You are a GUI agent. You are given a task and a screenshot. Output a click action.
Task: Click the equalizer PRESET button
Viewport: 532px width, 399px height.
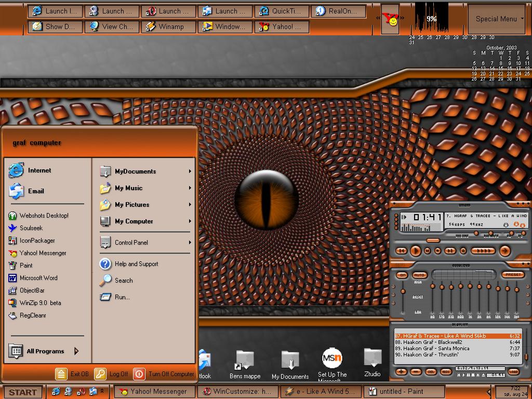(513, 274)
